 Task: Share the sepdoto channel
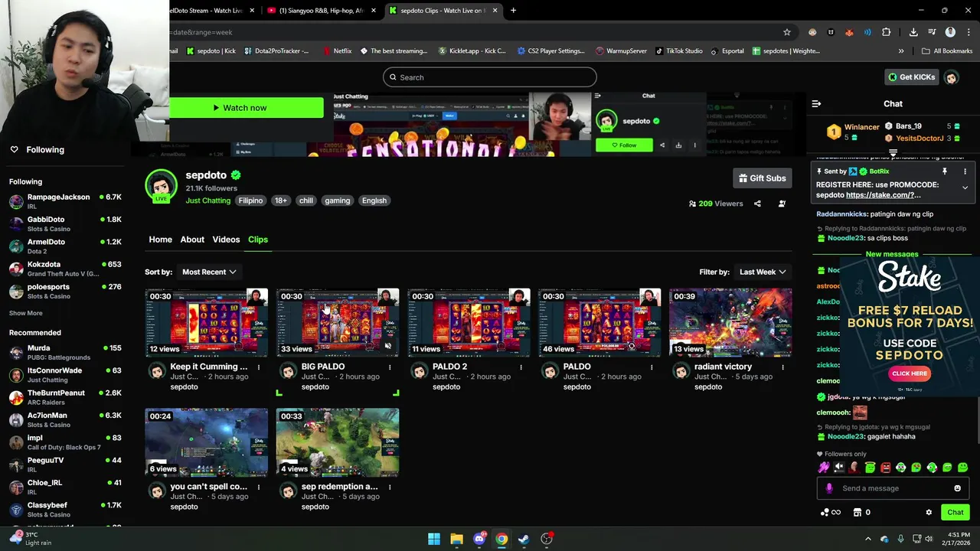point(757,204)
